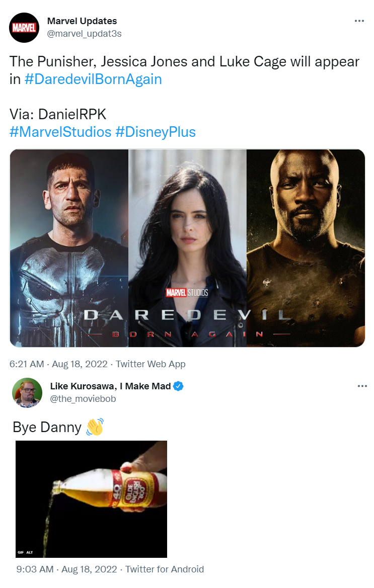Screen dimensions: 374x588
Task: Click Like Kurosawa, I Make Mad name
Action: 110,386
